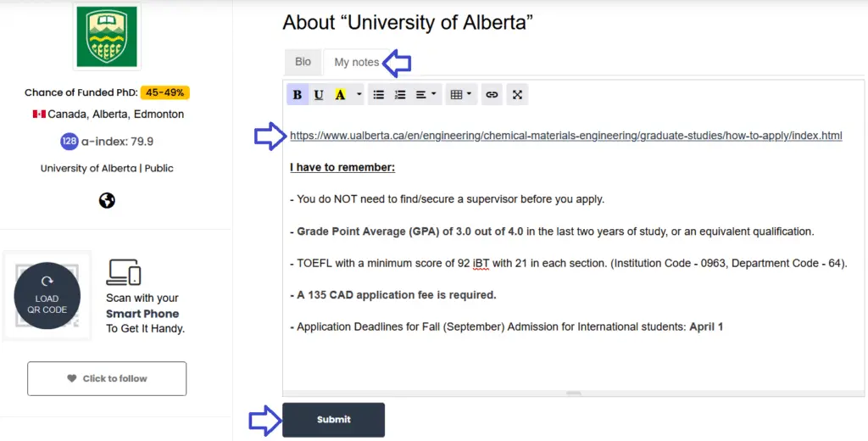Toggle fullscreen editor mode

[518, 95]
